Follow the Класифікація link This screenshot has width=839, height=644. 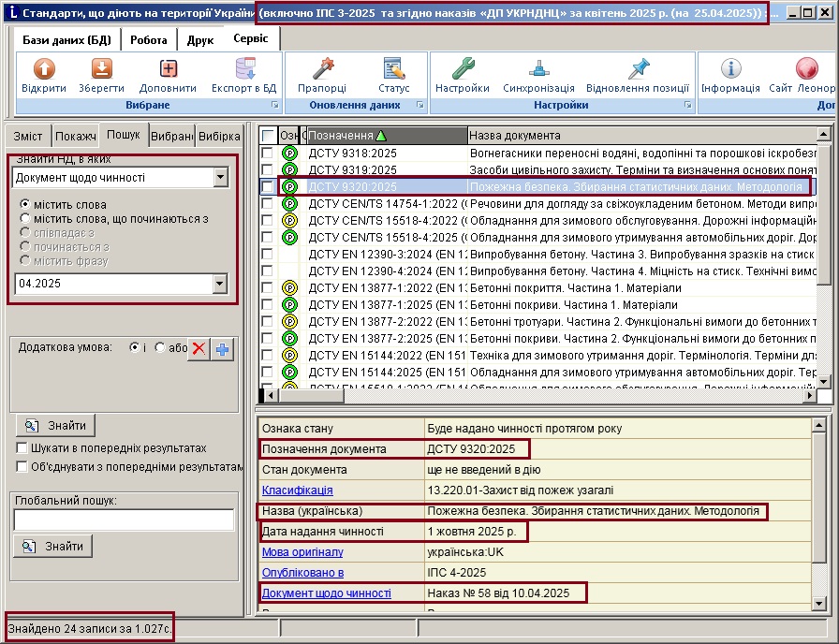click(x=298, y=490)
